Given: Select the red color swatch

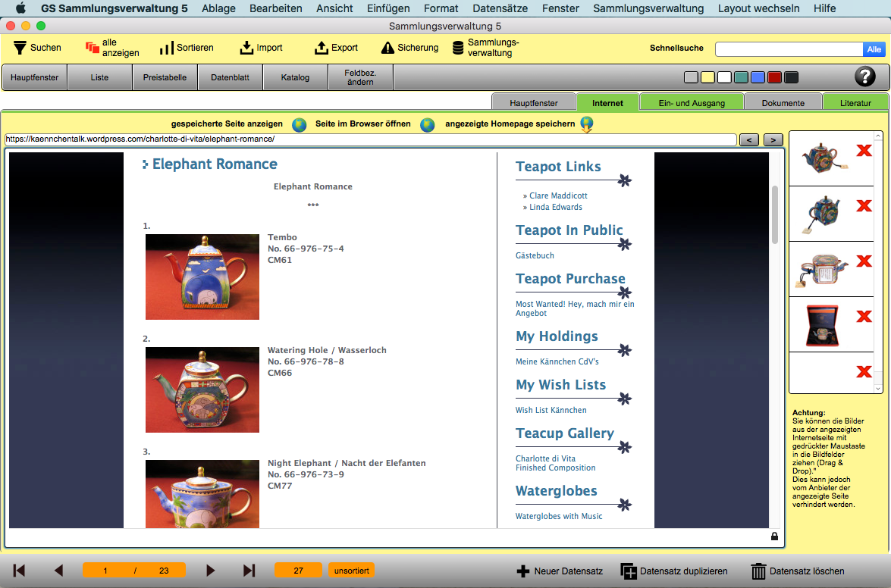Looking at the screenshot, I should tap(774, 77).
